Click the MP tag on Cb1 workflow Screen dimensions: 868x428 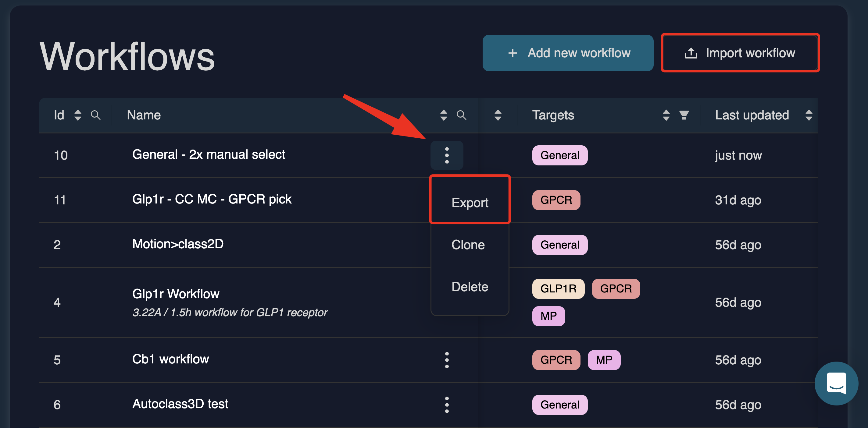pyautogui.click(x=604, y=360)
